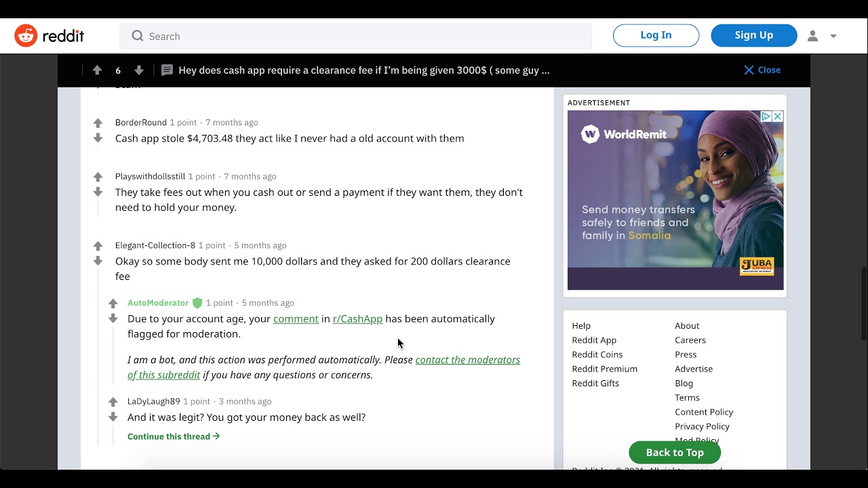Screen dimensions: 868x488
Task: Expand Continue this thread link
Action: click(174, 436)
